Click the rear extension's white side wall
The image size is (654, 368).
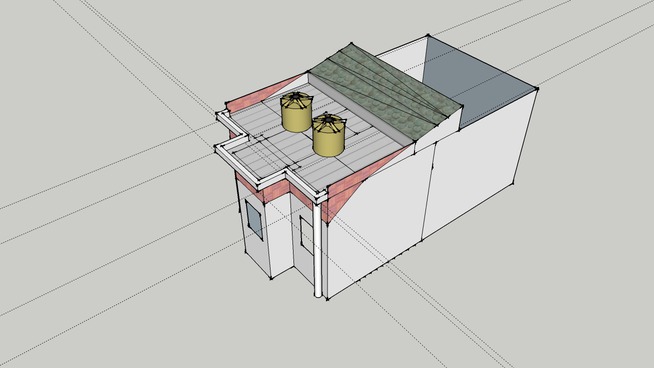480,167
